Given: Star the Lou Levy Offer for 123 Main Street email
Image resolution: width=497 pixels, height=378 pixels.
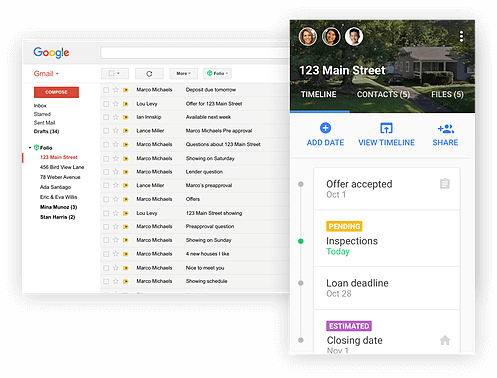Looking at the screenshot, I should [116, 104].
